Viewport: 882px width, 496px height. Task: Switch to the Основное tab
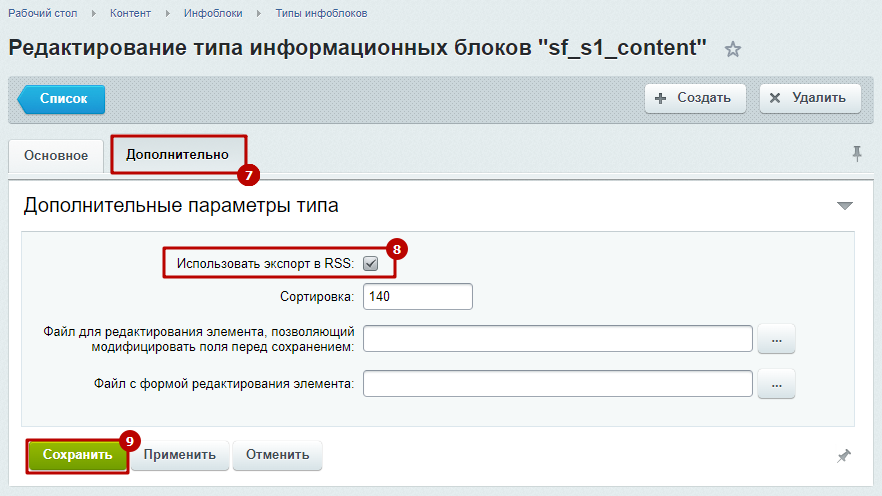coord(56,155)
